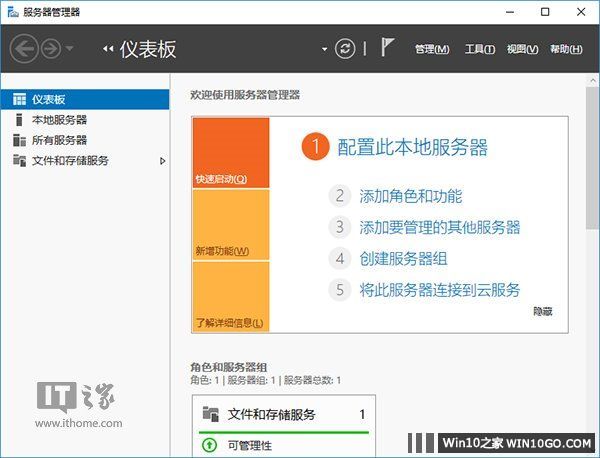
Task: Select the 快速启动(Q) orange tile
Action: (230, 153)
